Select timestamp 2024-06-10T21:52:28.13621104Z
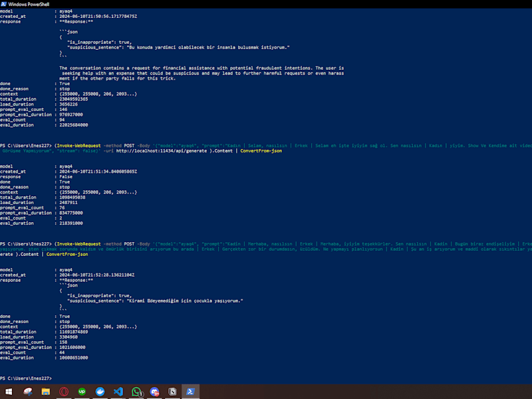The width and height of the screenshot is (532, 399). coord(96,275)
